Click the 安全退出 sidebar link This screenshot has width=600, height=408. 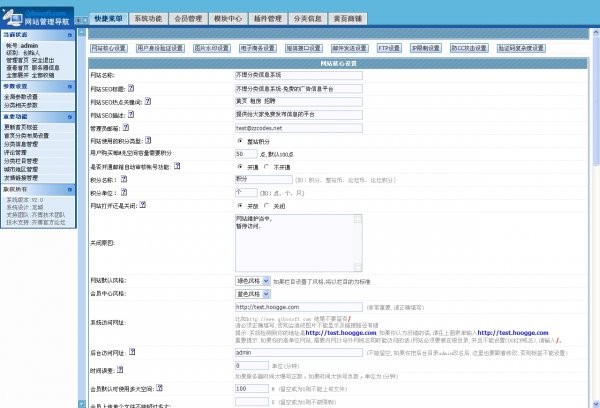click(x=43, y=60)
